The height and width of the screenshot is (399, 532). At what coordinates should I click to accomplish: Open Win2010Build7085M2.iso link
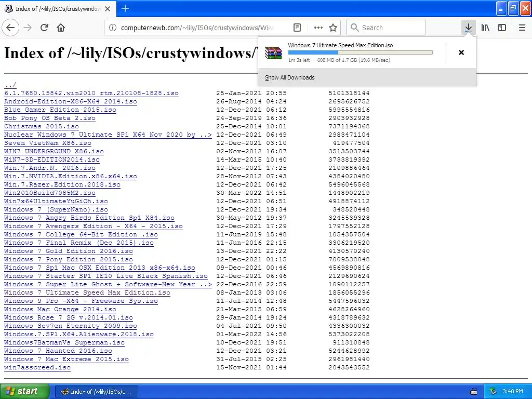tap(50, 193)
